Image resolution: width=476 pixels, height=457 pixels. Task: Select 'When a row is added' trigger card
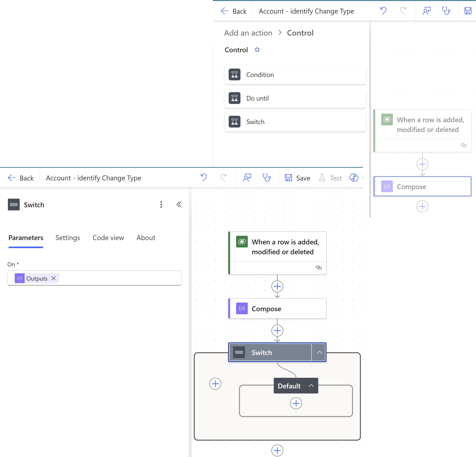pos(277,253)
